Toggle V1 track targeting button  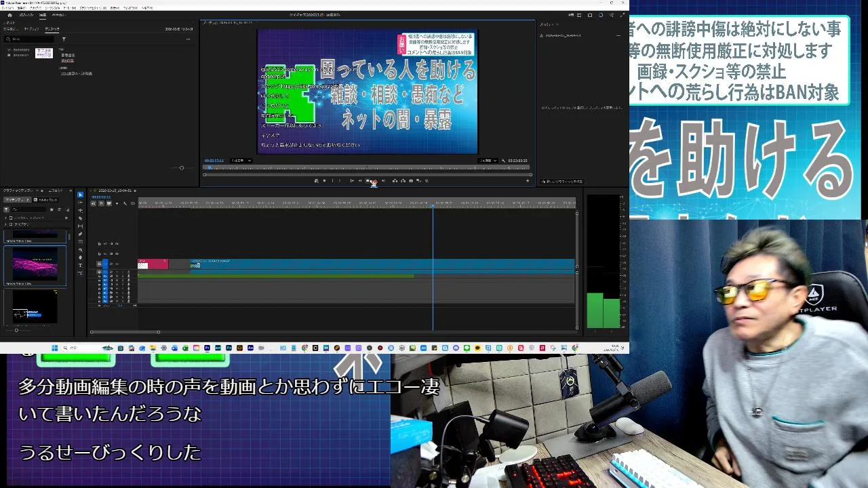point(105,264)
